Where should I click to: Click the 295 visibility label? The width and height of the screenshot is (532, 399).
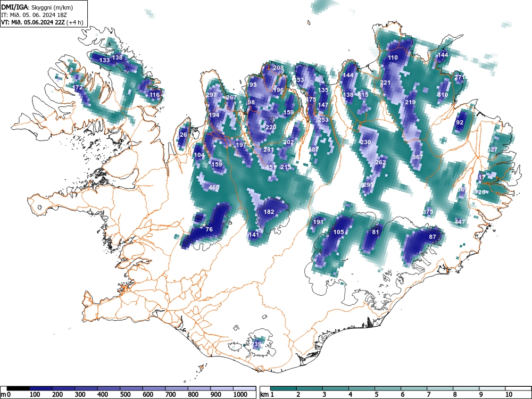point(368,185)
